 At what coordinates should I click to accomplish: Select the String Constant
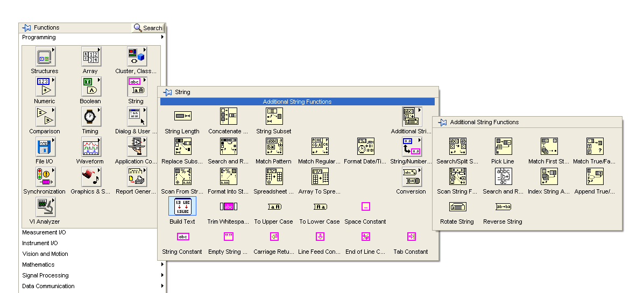coord(183,237)
